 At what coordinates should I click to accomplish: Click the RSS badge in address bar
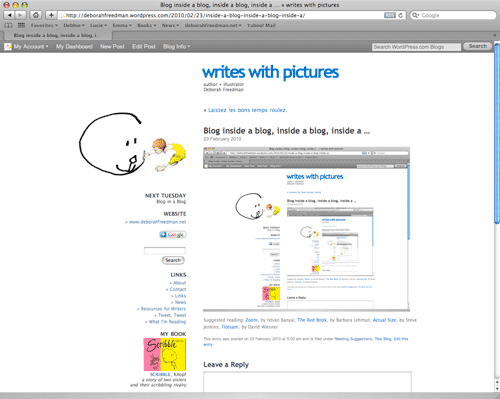[390, 15]
